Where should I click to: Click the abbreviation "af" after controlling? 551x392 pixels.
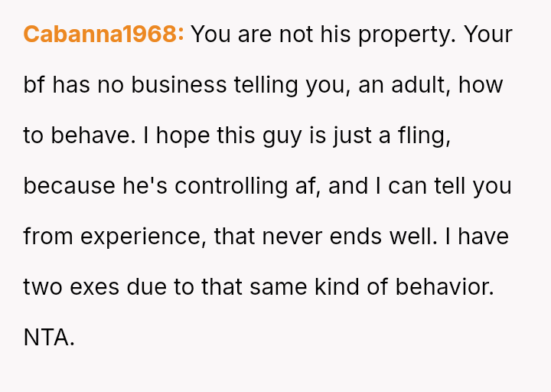pyautogui.click(x=307, y=187)
